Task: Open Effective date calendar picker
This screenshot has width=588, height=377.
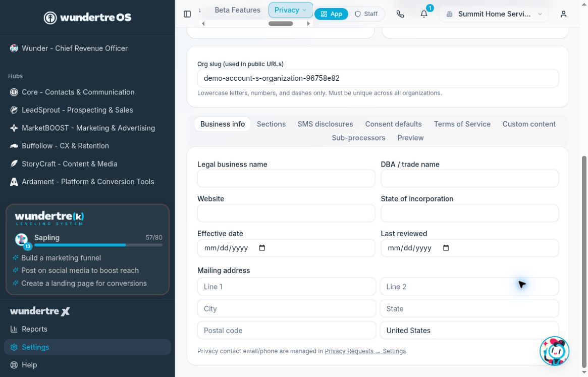Action: (262, 248)
